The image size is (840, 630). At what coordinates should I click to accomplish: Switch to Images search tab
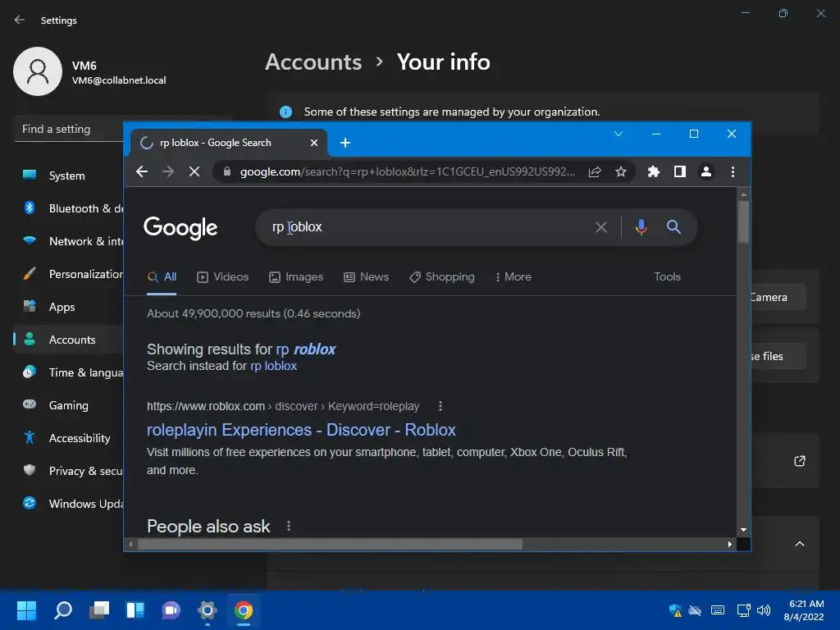tap(296, 277)
